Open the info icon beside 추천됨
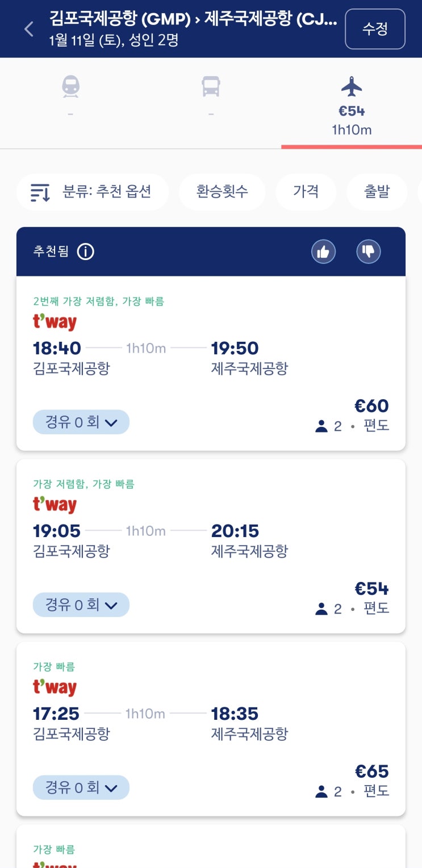422x868 pixels. (85, 251)
